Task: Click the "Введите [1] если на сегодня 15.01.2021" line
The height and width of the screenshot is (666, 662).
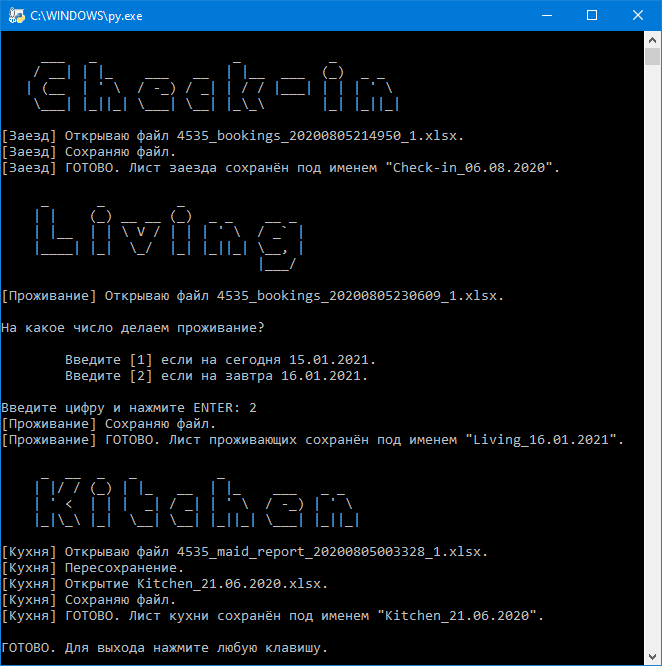Action: 220,360
